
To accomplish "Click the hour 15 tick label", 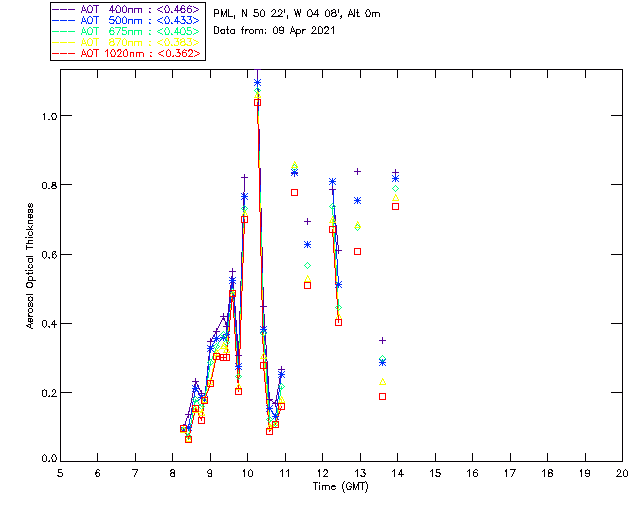I will pyautogui.click(x=435, y=473).
